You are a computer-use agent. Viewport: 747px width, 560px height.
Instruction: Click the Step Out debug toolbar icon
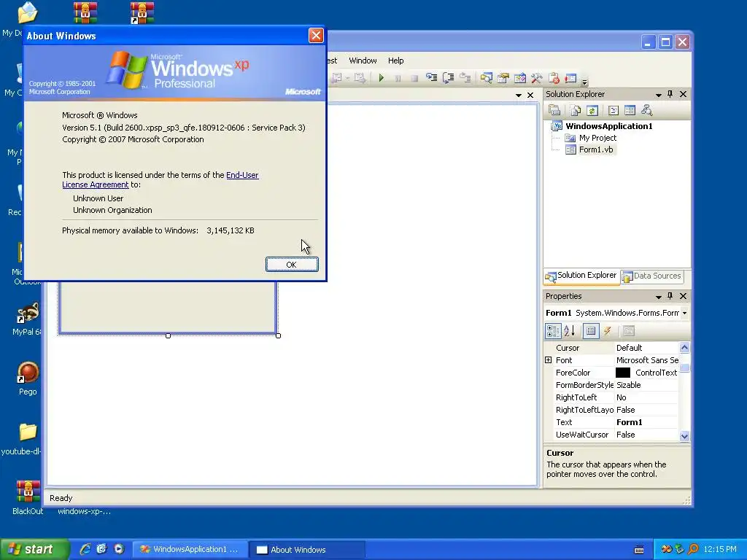tap(465, 77)
